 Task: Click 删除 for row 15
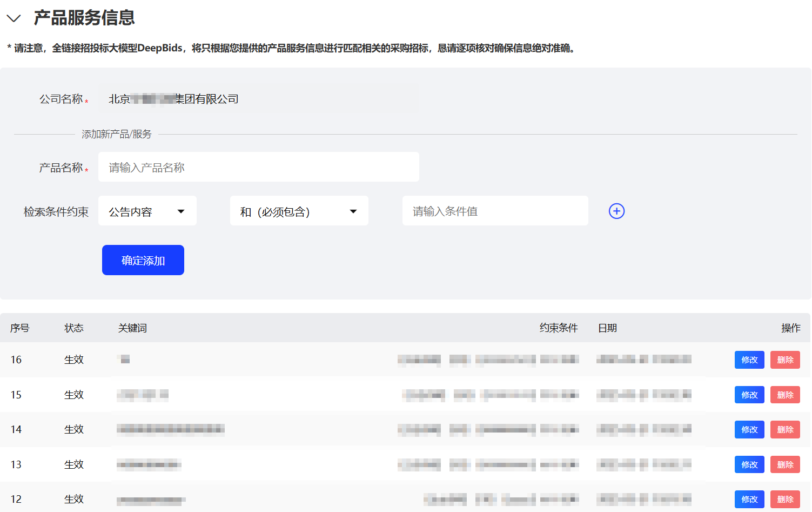pos(784,395)
